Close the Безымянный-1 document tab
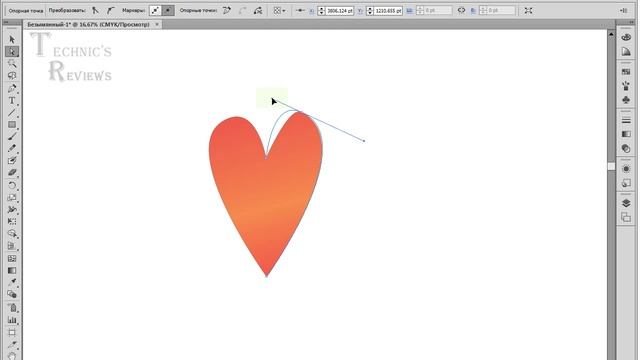640x360 pixels. pyautogui.click(x=157, y=24)
